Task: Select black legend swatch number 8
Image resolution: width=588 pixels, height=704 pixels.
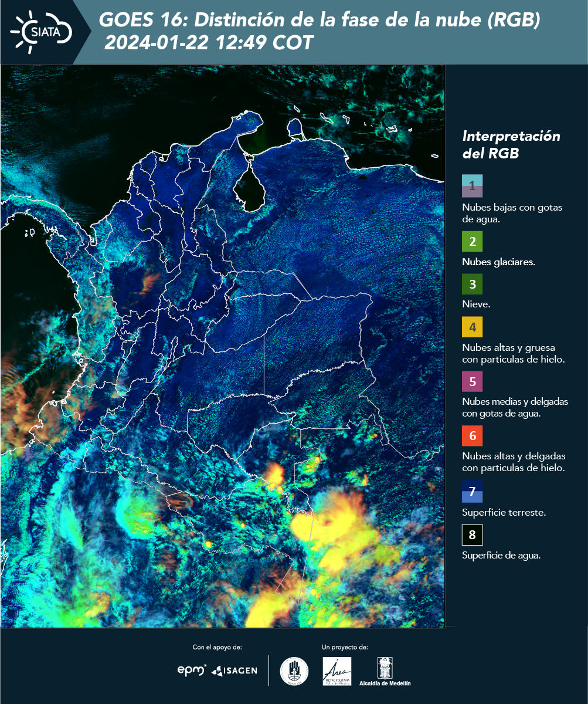Action: point(473,535)
